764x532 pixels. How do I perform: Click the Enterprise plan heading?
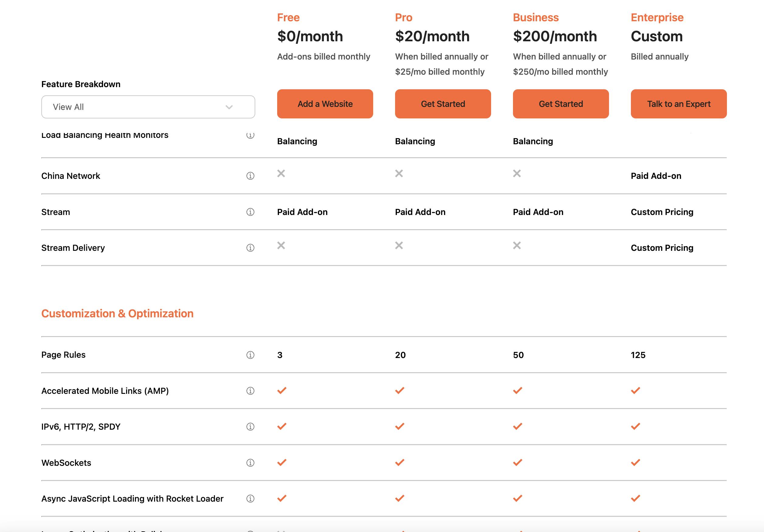(657, 17)
